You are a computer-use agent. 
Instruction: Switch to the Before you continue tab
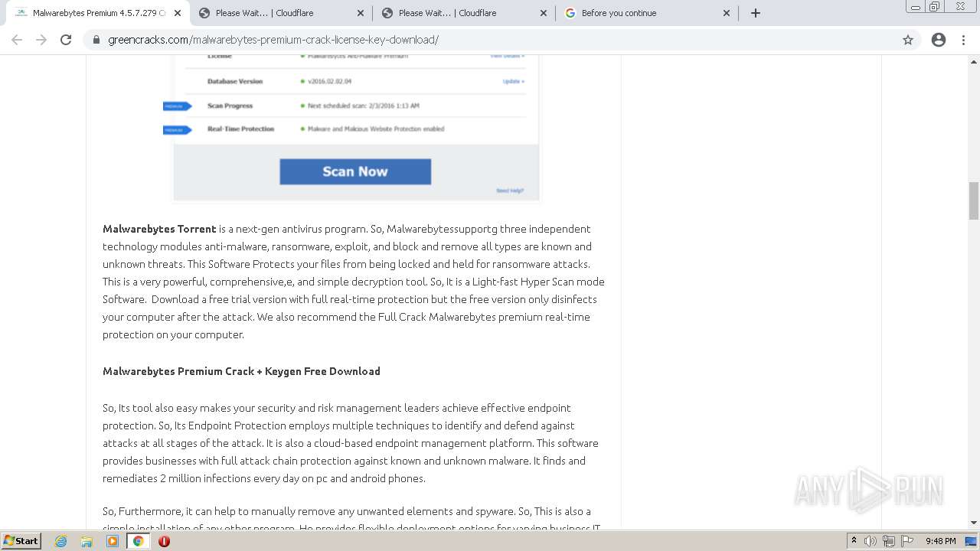tap(647, 13)
